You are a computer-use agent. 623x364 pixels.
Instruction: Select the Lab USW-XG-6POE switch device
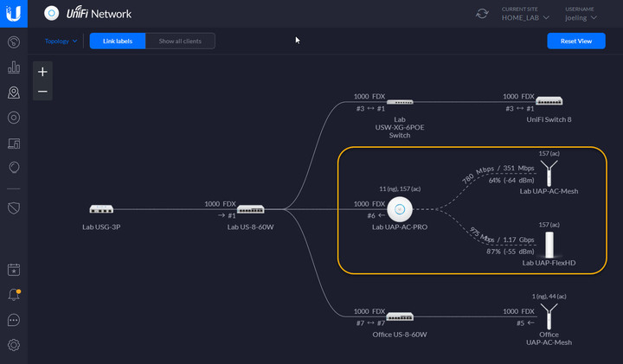pyautogui.click(x=400, y=102)
